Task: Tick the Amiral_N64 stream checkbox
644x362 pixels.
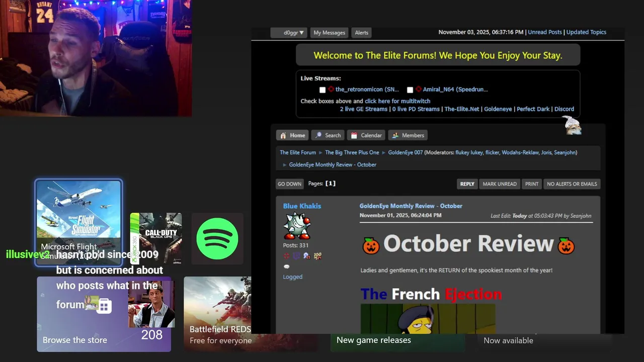Action: coord(410,90)
